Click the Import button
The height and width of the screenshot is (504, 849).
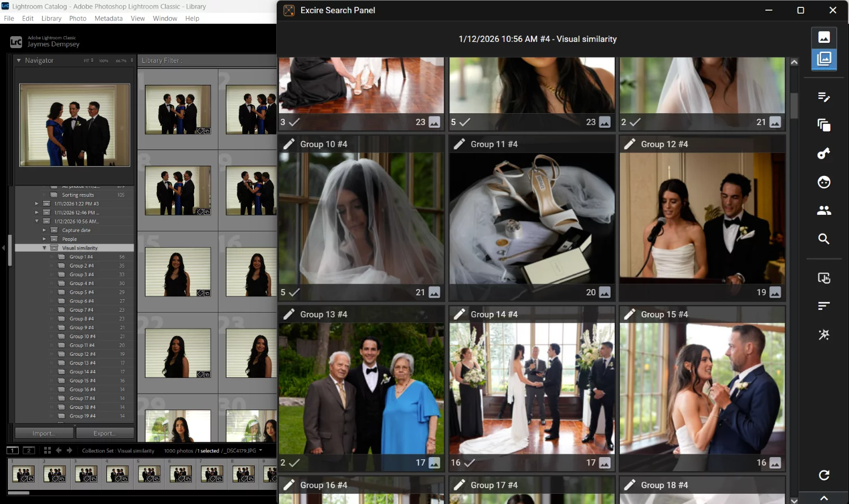point(44,433)
